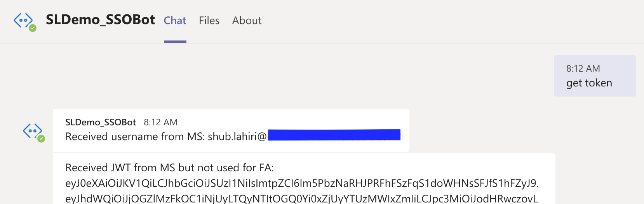This screenshot has height=204, width=644.
Task: Click the "Received JWT from MS" message line
Action: tap(169, 168)
